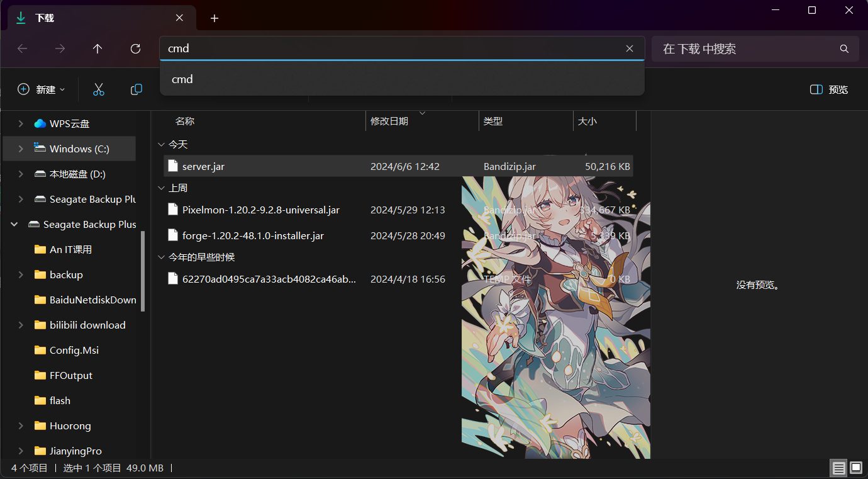Screen dimensions: 868x479
Task: Collapse the expanded Seagate Backup Plus drive
Action: click(x=14, y=224)
